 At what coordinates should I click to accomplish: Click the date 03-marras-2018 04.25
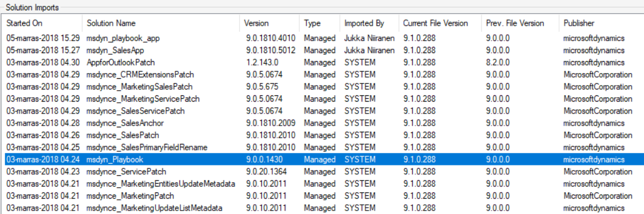[43, 147]
